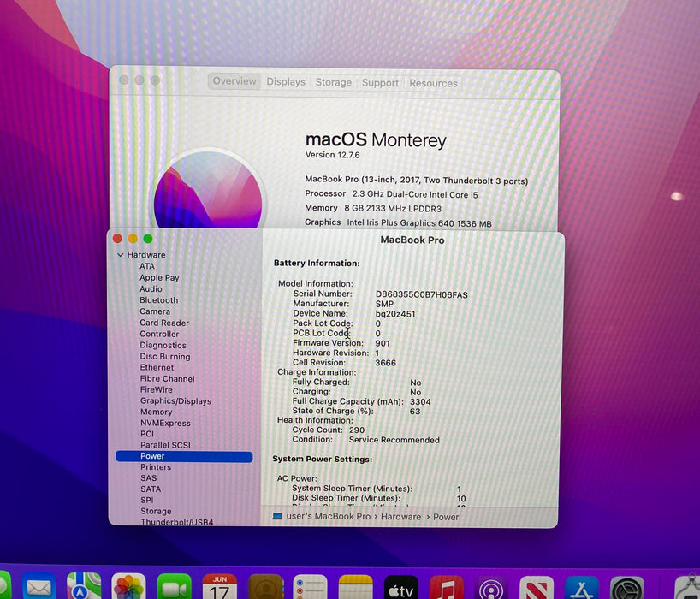Viewport: 700px width, 599px height.
Task: Select NVMExpress in the sidebar
Action: click(x=165, y=423)
